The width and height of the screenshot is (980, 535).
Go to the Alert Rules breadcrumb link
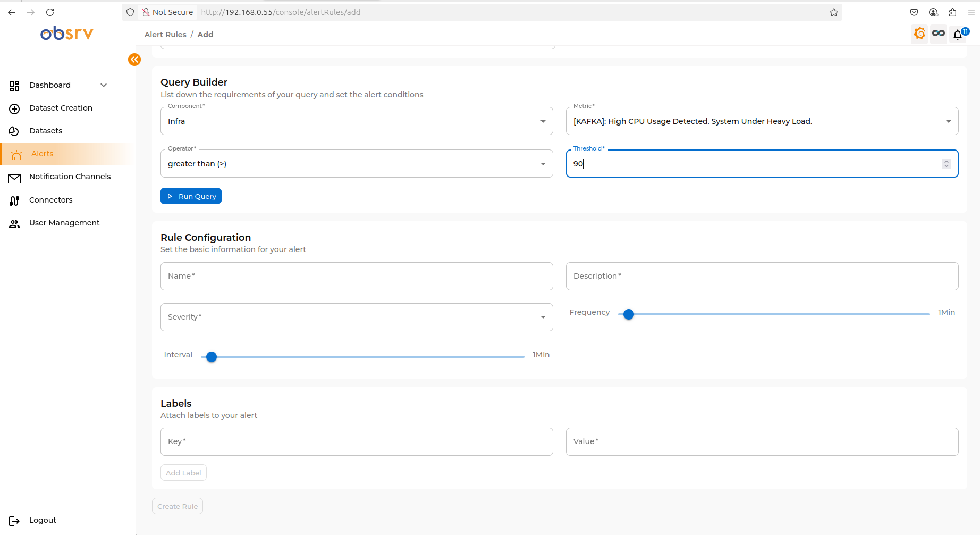click(165, 35)
